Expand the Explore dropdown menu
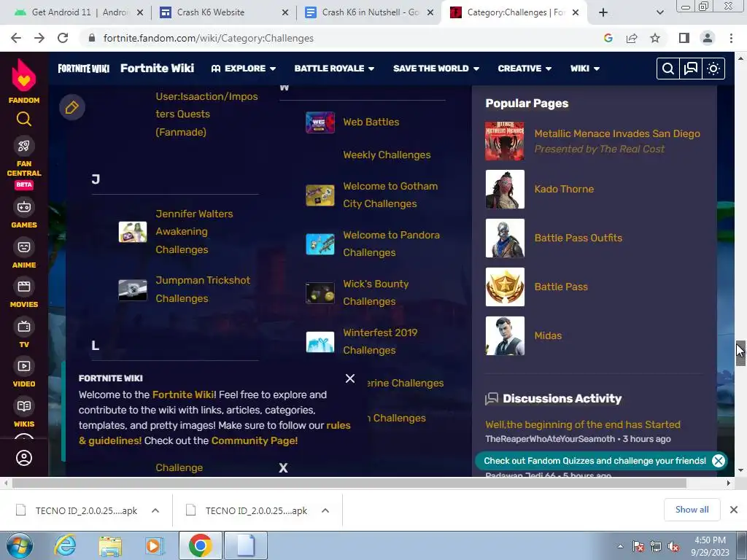 pos(244,69)
